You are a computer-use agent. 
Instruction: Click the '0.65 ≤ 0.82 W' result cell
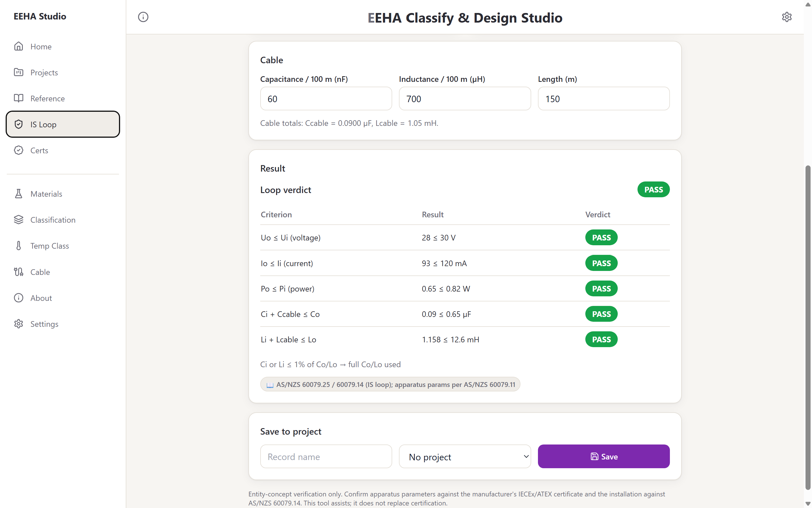tap(446, 289)
